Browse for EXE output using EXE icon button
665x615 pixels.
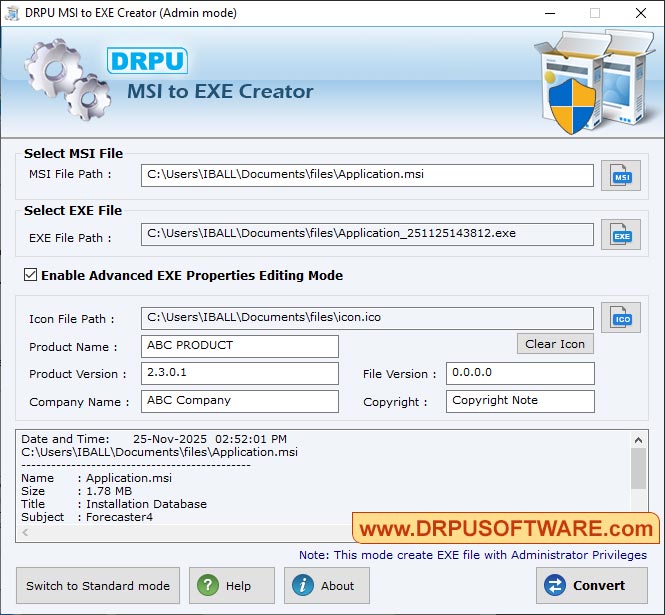click(620, 235)
